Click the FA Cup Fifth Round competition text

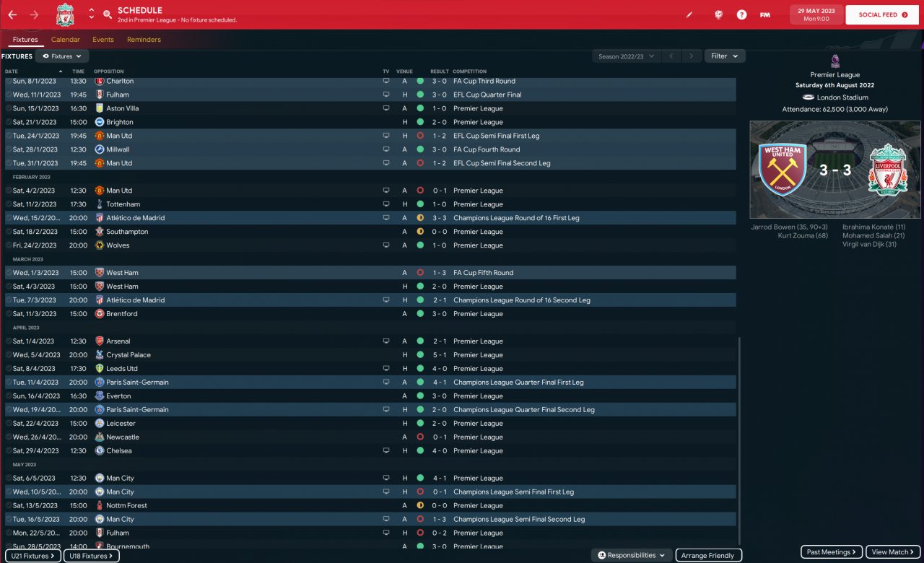484,273
